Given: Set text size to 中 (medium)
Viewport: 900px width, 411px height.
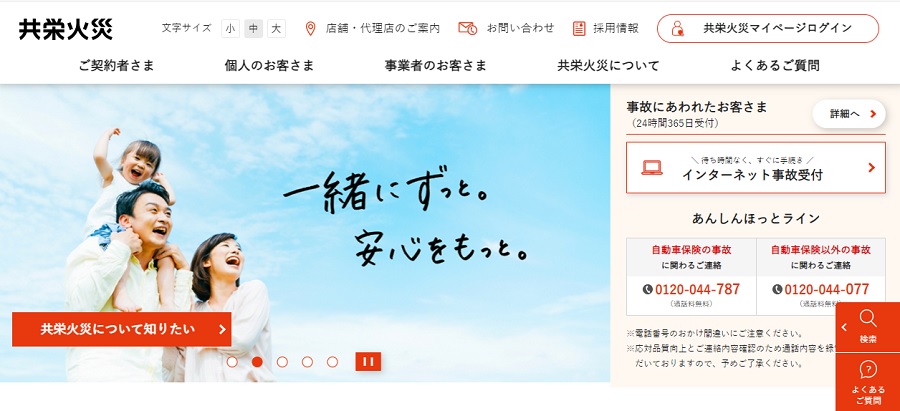Looking at the screenshot, I should pos(253,28).
